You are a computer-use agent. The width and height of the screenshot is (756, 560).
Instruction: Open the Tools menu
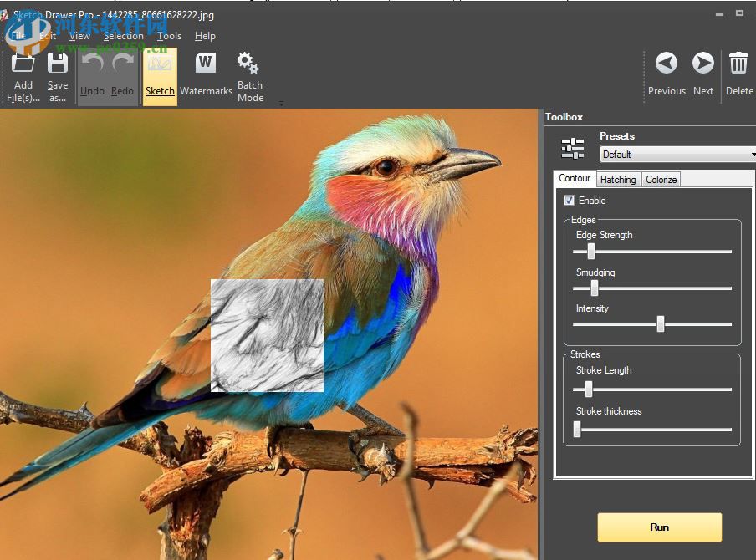(169, 36)
